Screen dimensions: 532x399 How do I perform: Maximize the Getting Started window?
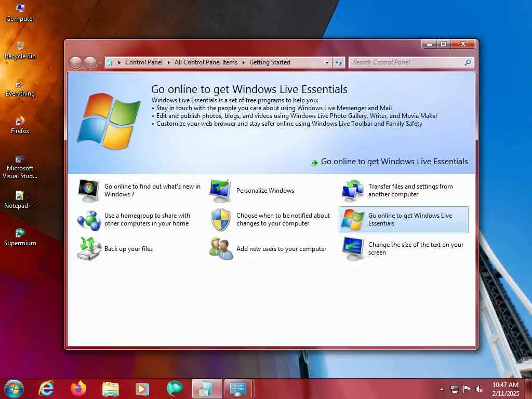[444, 44]
